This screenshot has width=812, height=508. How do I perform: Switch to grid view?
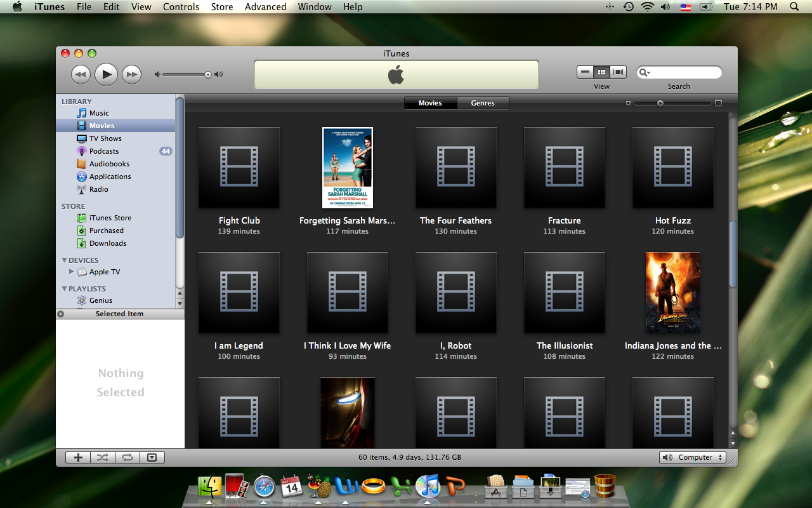coord(601,72)
